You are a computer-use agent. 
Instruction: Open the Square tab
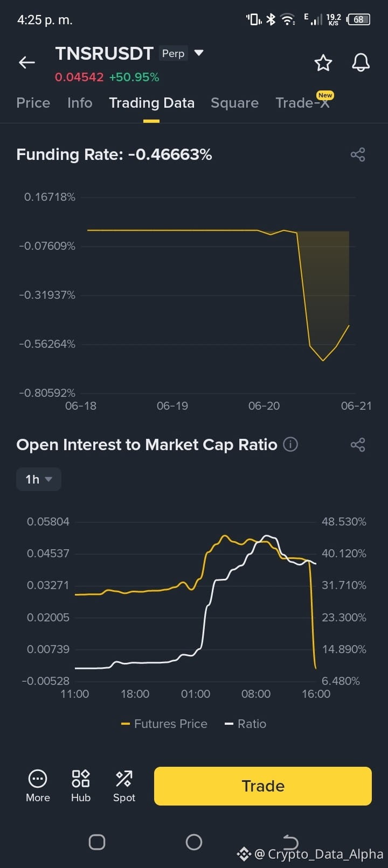[234, 103]
